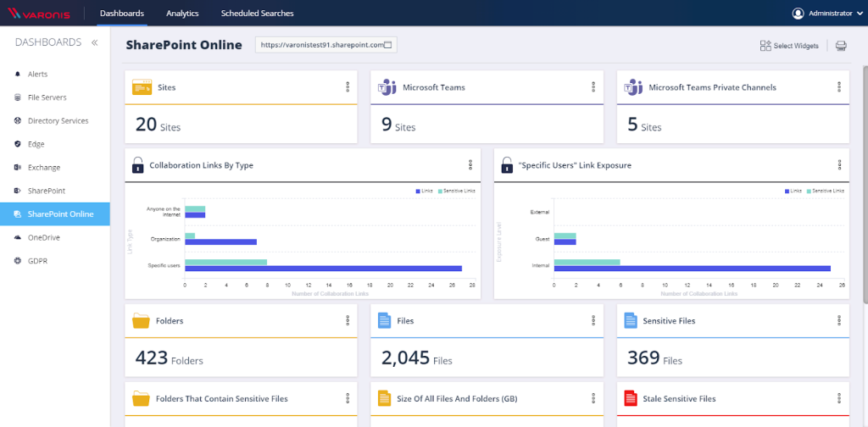This screenshot has height=427, width=868.
Task: Collapse the Dashboards sidebar
Action: point(95,42)
